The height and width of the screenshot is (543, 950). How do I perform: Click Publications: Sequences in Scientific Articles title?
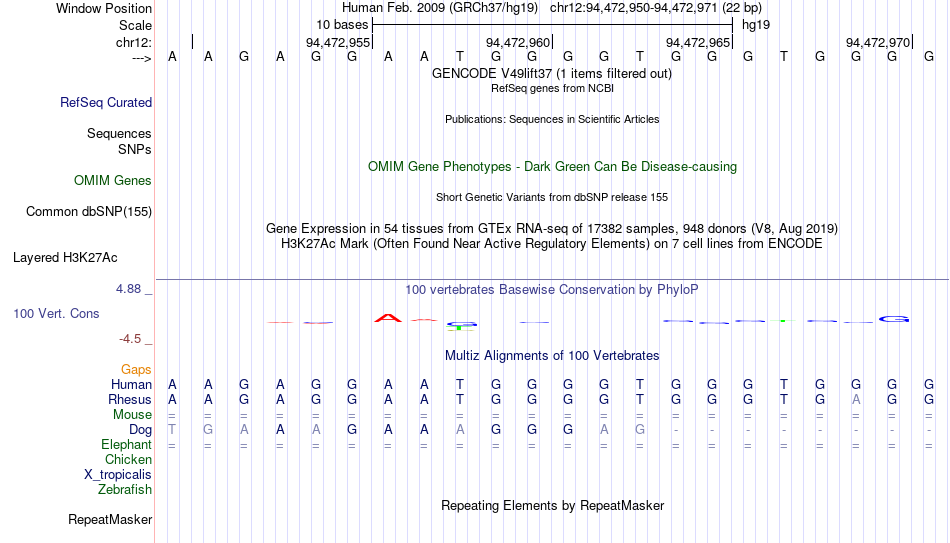click(x=552, y=119)
